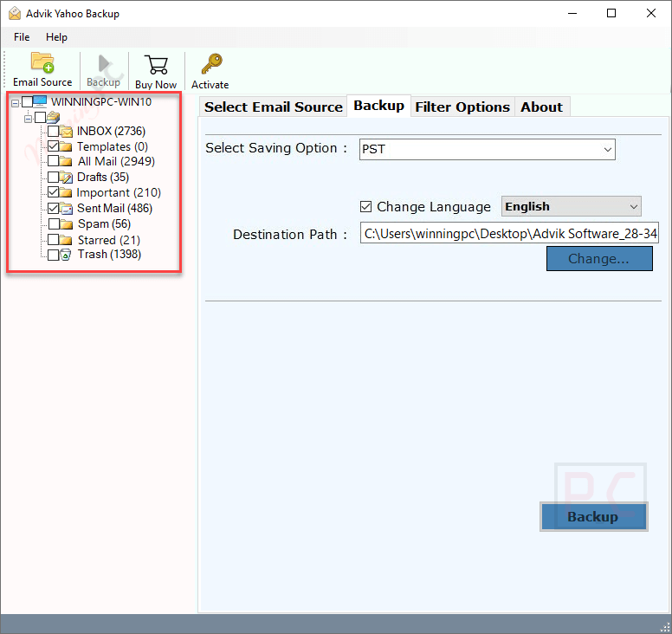Click the Important folder icon
The image size is (672, 634).
(66, 192)
